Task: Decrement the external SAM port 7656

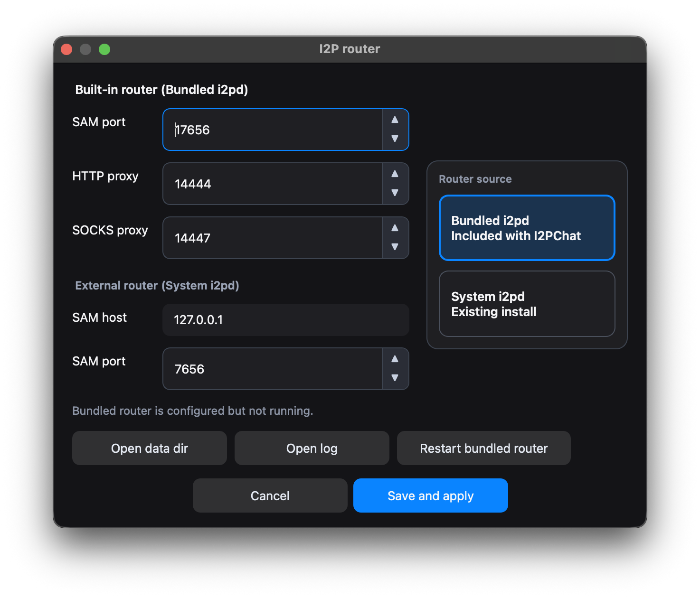Action: pyautogui.click(x=395, y=378)
